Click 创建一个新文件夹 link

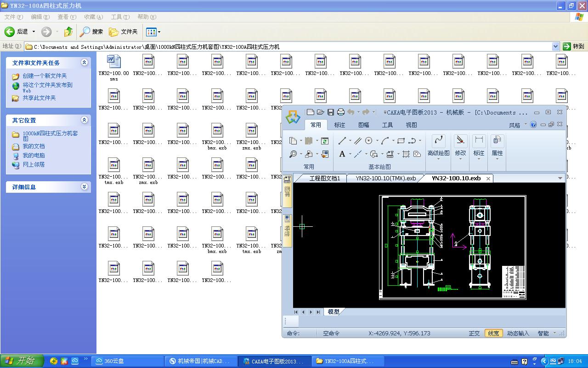(x=45, y=76)
